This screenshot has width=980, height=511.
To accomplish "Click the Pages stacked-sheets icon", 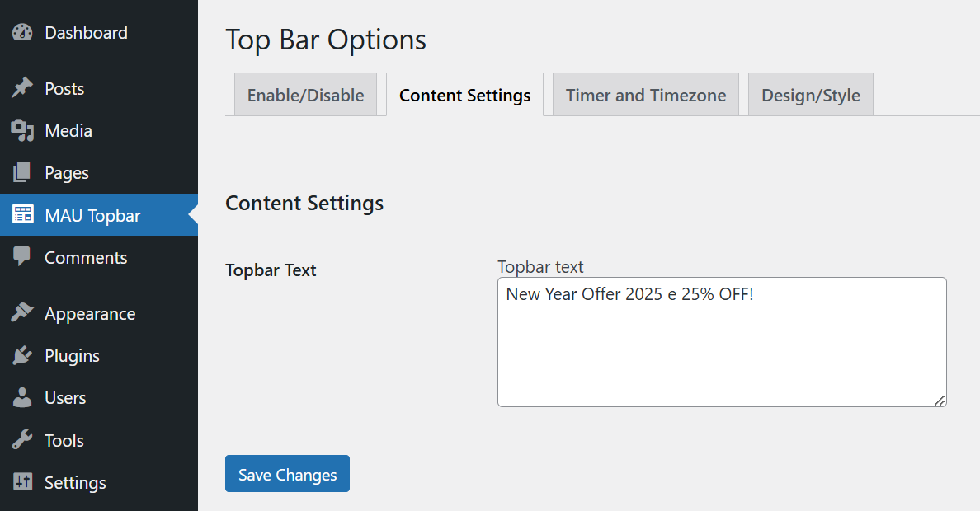I will [x=22, y=173].
